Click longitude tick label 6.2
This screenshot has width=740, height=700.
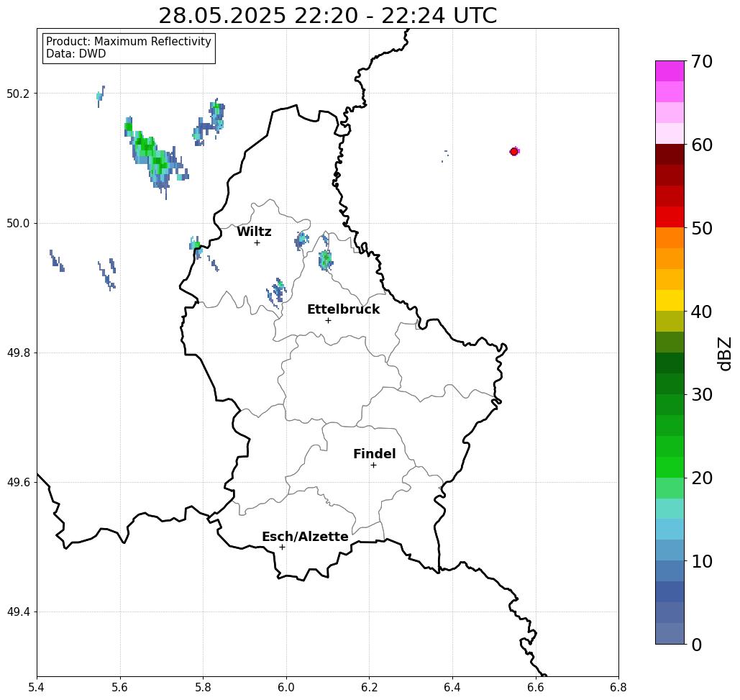click(x=370, y=687)
